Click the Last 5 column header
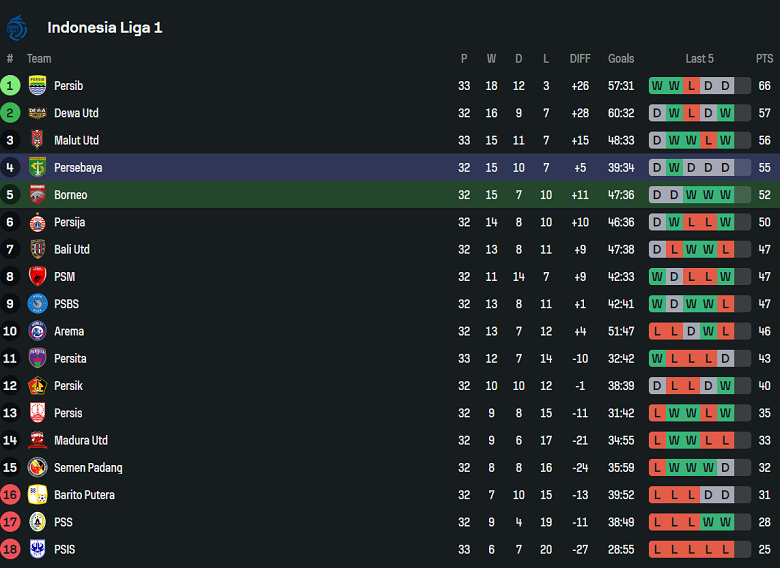780x568 pixels. [x=699, y=59]
